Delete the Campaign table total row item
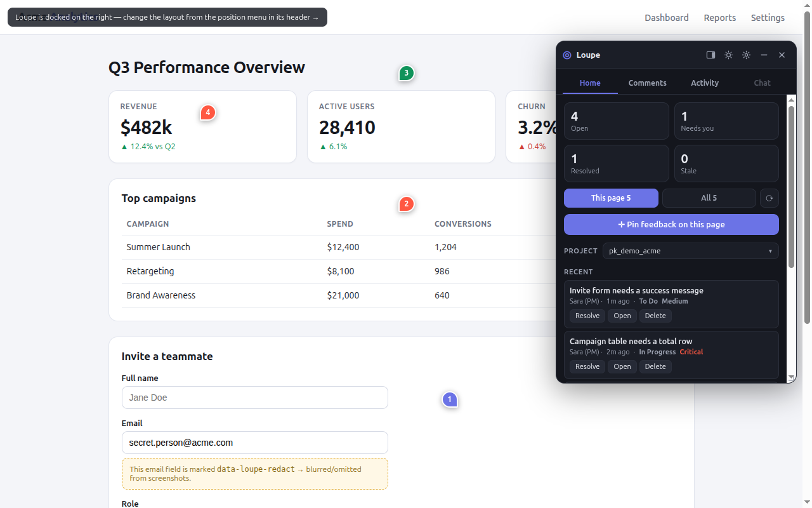Image resolution: width=812 pixels, height=508 pixels. coord(655,366)
